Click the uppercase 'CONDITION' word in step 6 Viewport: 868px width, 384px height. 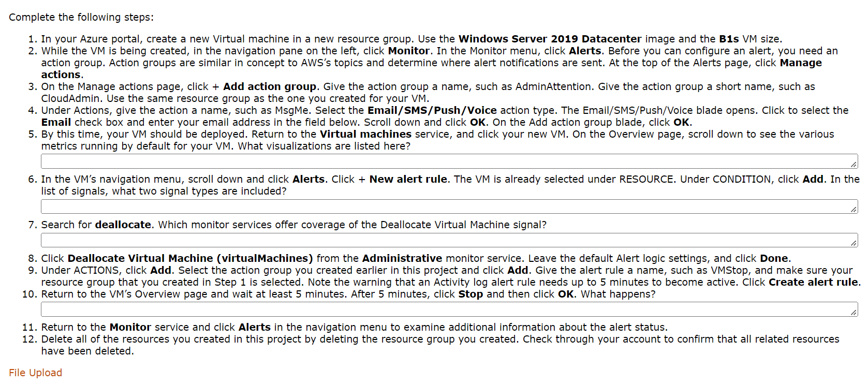(742, 179)
